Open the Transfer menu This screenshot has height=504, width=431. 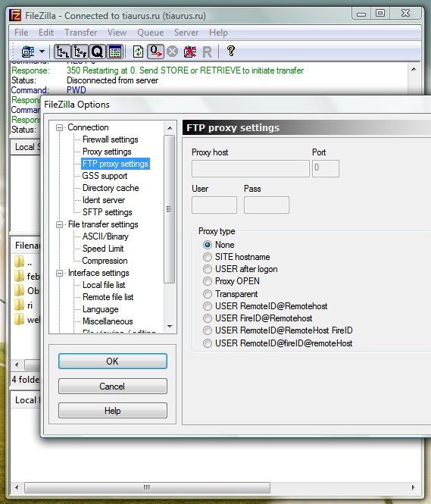click(x=80, y=33)
